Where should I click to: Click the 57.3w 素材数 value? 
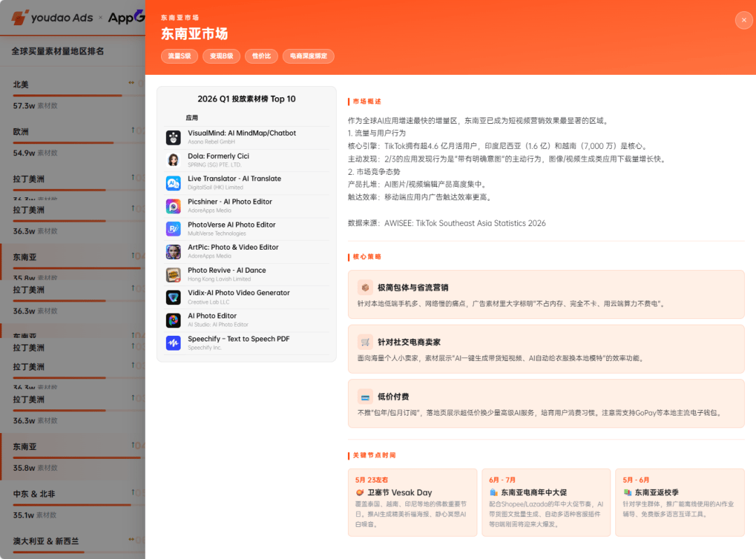point(35,106)
